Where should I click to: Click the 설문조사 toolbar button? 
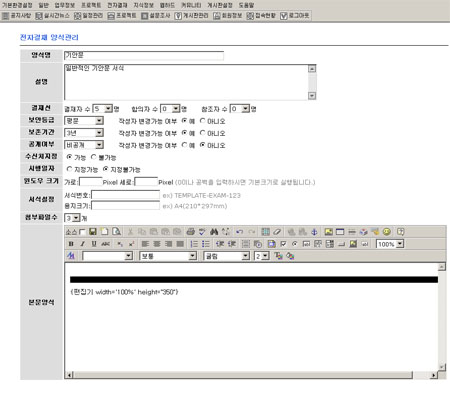click(156, 16)
